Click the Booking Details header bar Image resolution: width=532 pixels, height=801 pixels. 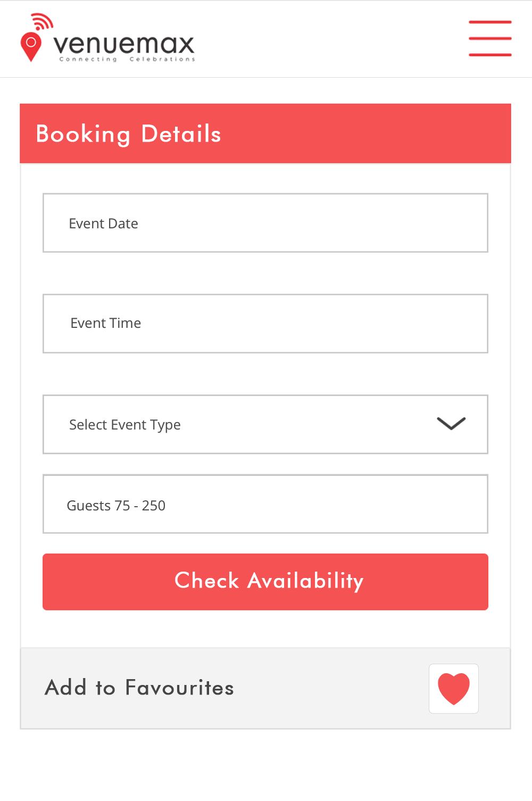point(265,134)
